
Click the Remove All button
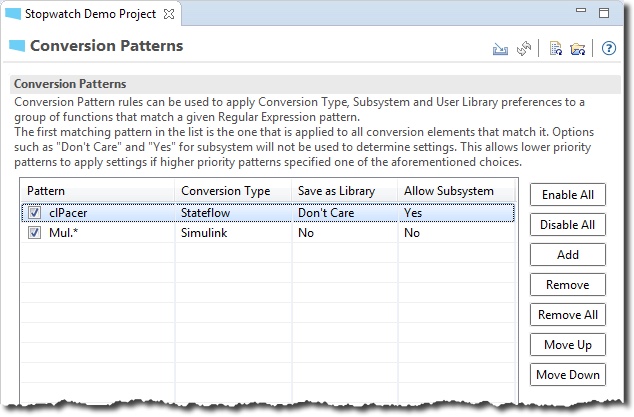coord(568,314)
